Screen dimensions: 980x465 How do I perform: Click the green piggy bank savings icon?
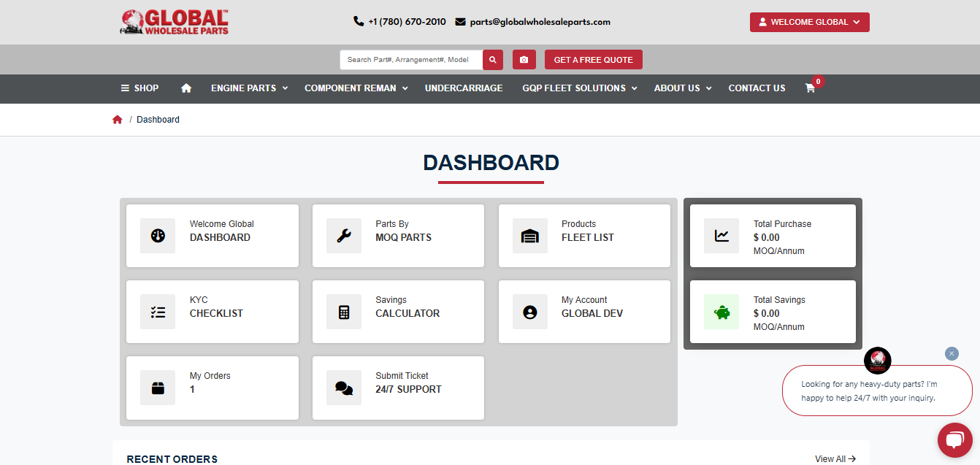721,312
